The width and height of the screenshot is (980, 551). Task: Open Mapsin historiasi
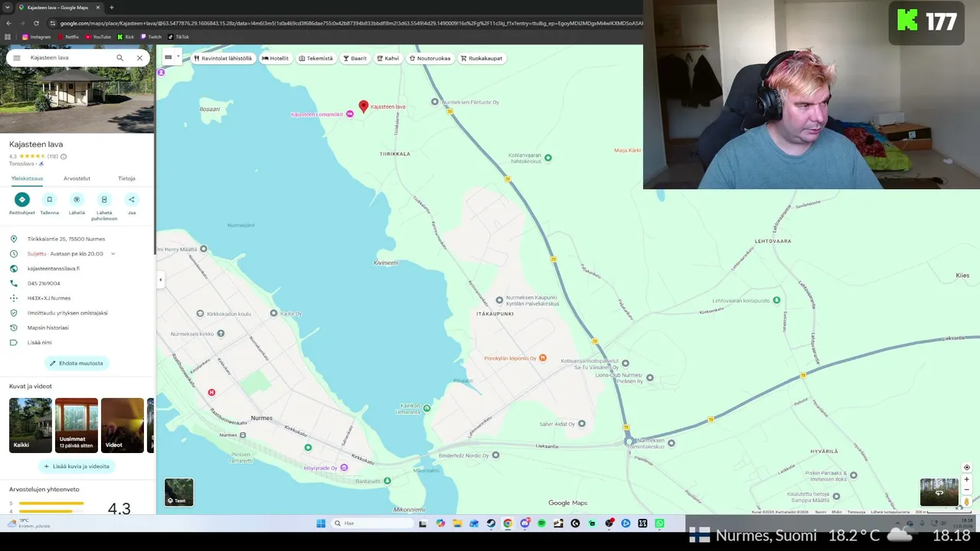click(x=48, y=328)
